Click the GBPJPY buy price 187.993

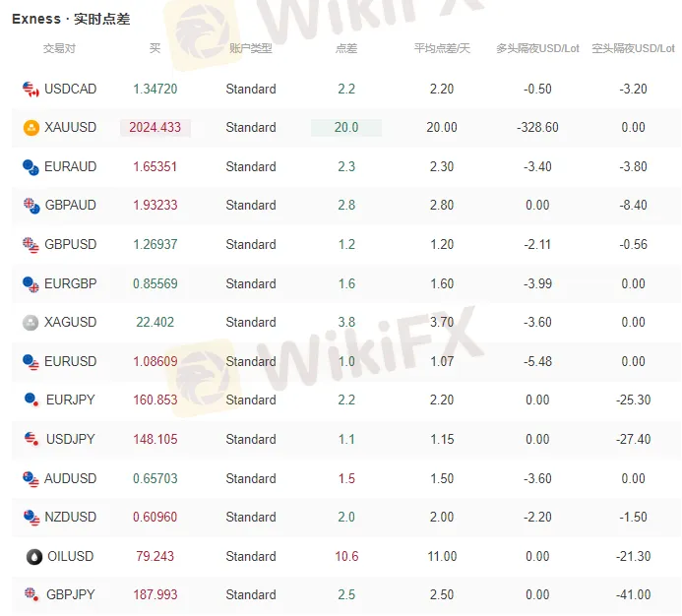[x=155, y=594]
